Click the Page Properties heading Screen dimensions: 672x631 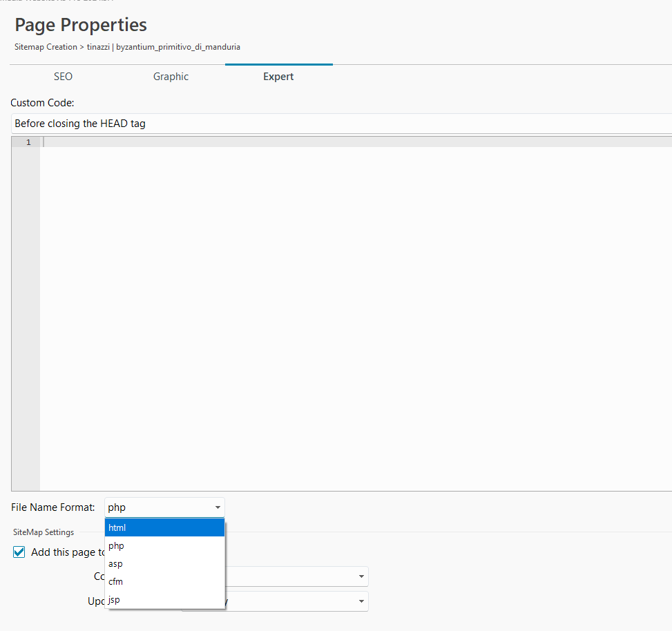81,25
